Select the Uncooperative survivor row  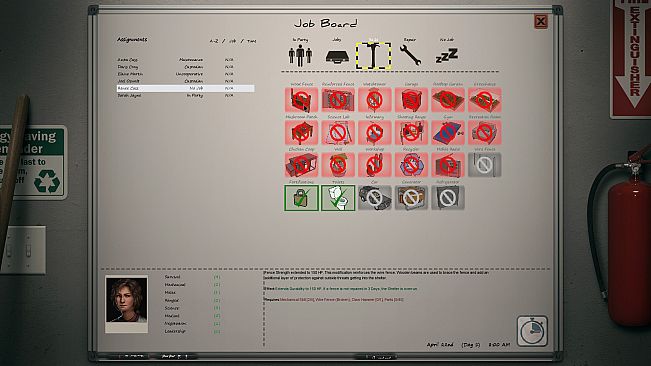(x=186, y=74)
